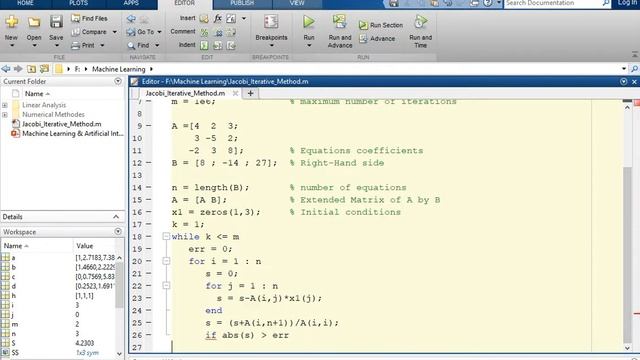Screen dimensions: 640x360
Task: Collapse the for i loop at line 20
Action: pos(166,261)
